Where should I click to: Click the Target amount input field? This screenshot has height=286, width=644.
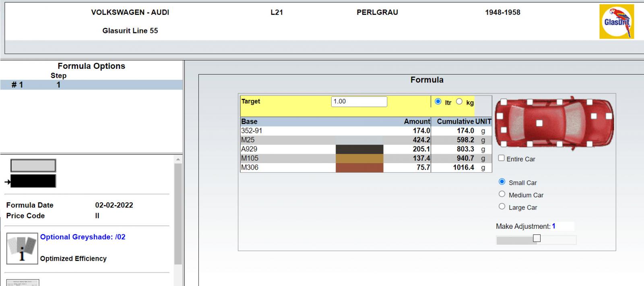click(x=359, y=102)
